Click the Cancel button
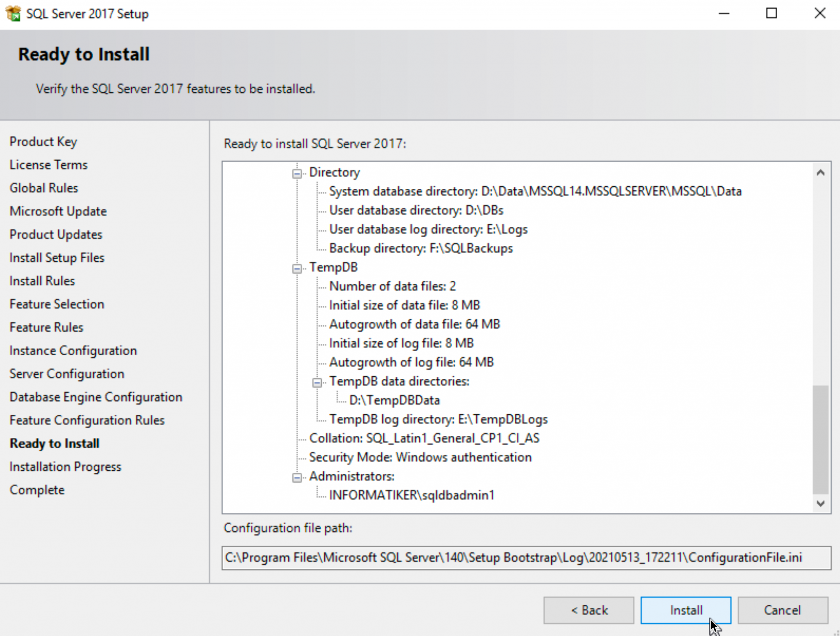Image resolution: width=840 pixels, height=636 pixels. tap(782, 610)
